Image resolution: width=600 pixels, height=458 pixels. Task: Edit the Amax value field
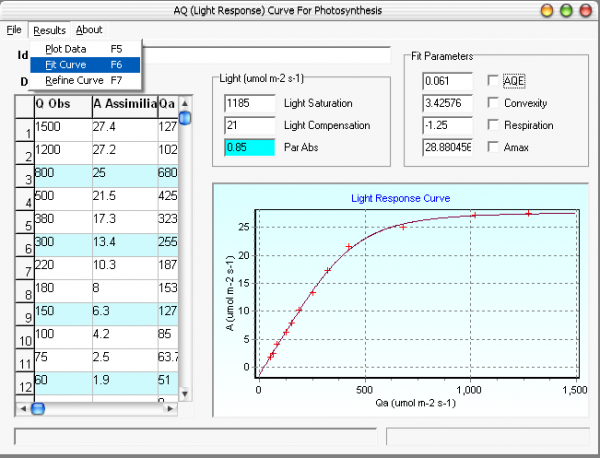(x=447, y=147)
